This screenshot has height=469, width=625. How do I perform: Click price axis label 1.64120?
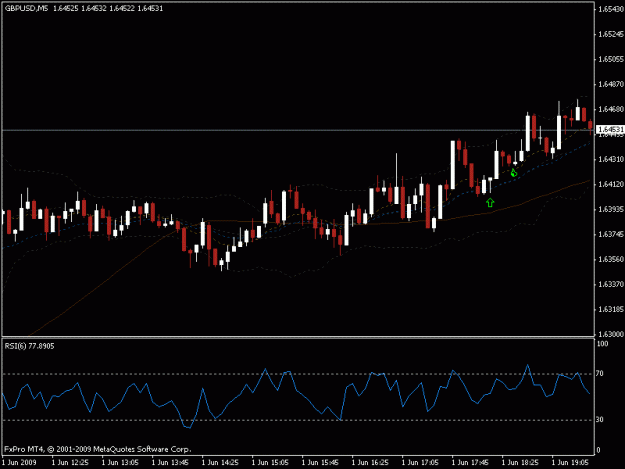point(611,184)
